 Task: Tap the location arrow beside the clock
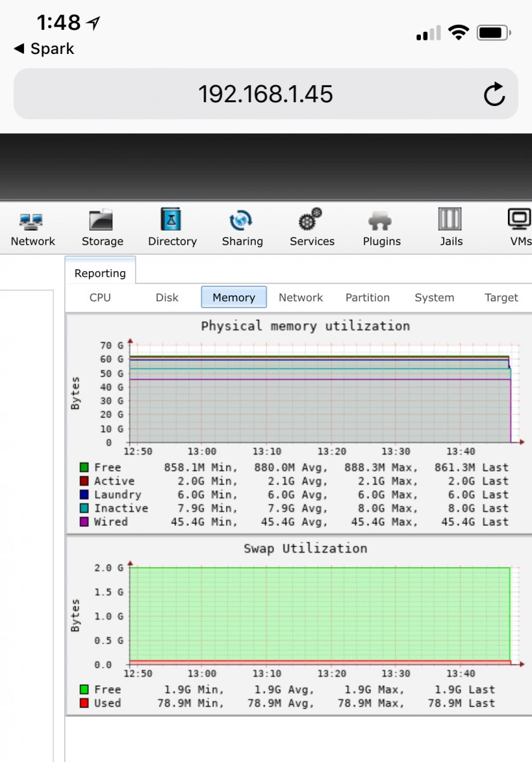point(93,23)
